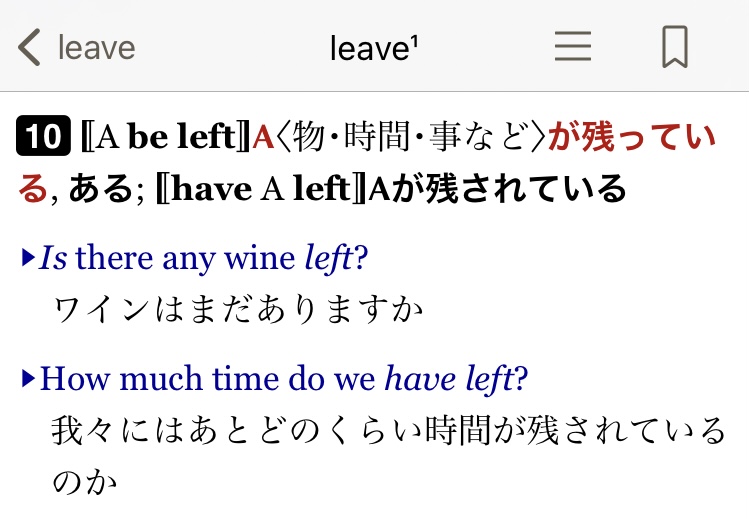Tap the 'leave¹' header title
Image resolution: width=749 pixels, height=519 pixels.
coord(373,47)
